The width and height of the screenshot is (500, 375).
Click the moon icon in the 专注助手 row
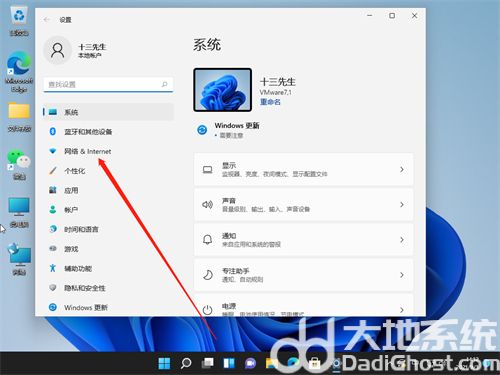pos(208,275)
